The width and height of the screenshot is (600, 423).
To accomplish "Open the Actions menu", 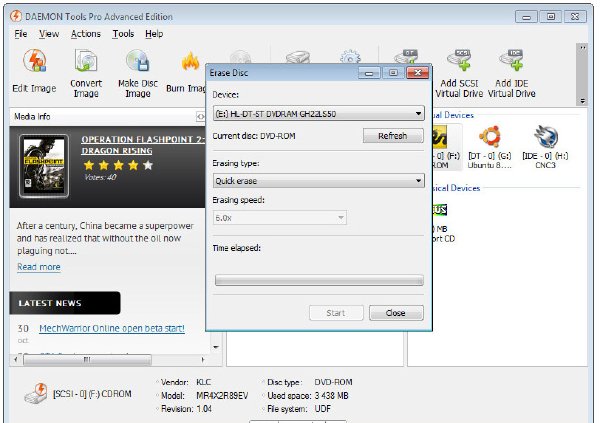I will (x=86, y=34).
